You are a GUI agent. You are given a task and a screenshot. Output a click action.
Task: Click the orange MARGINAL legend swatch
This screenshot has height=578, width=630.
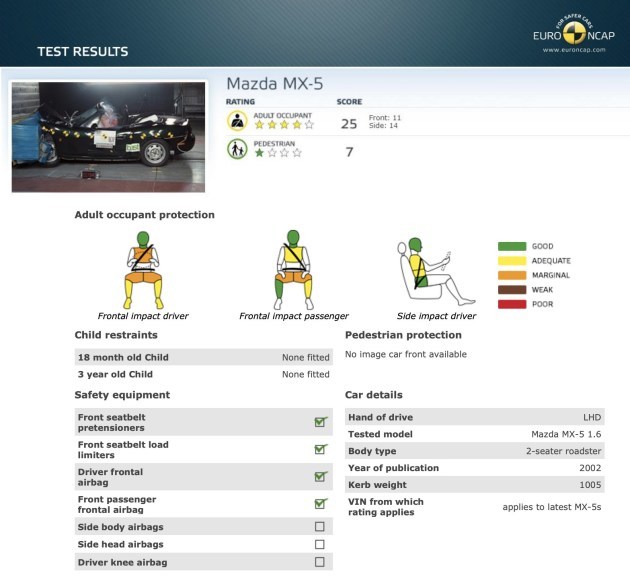click(x=512, y=275)
